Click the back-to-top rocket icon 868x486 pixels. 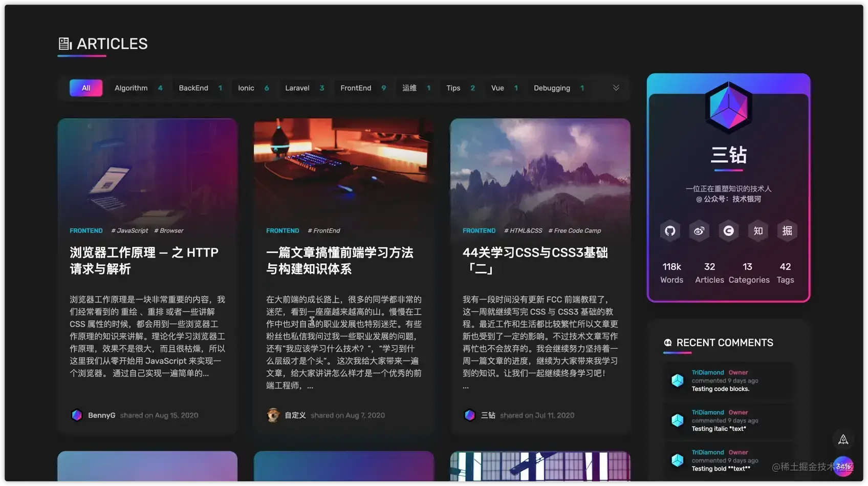tap(843, 439)
